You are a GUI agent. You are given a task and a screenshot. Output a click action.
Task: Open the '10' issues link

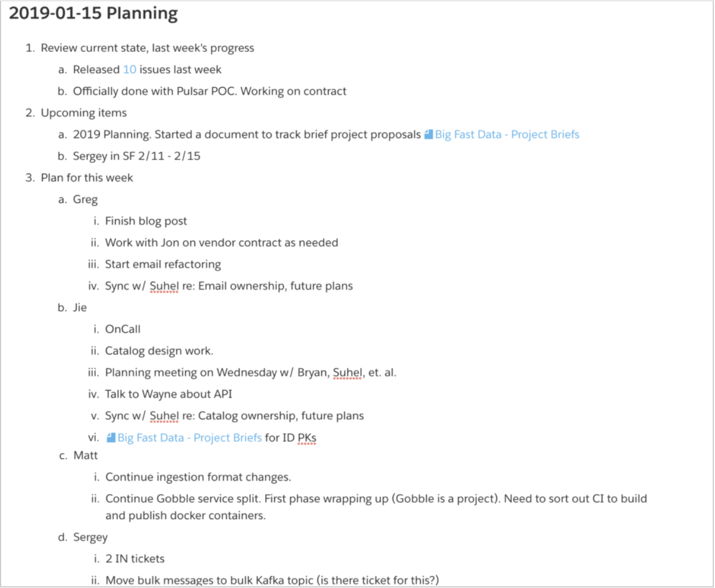(129, 70)
